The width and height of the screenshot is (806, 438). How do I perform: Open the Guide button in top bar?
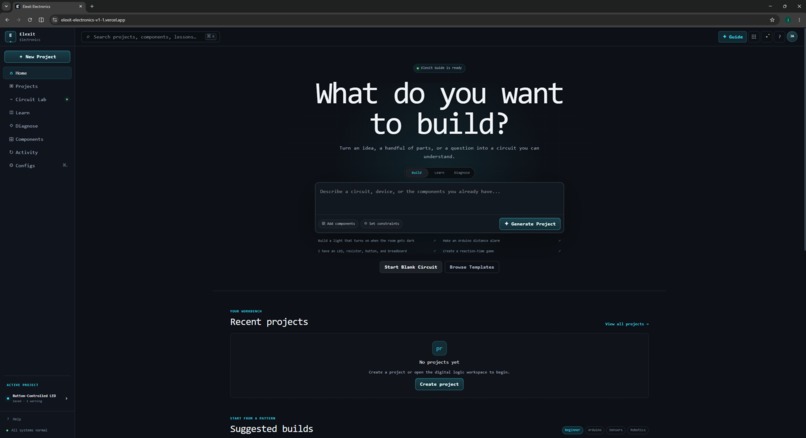click(732, 36)
